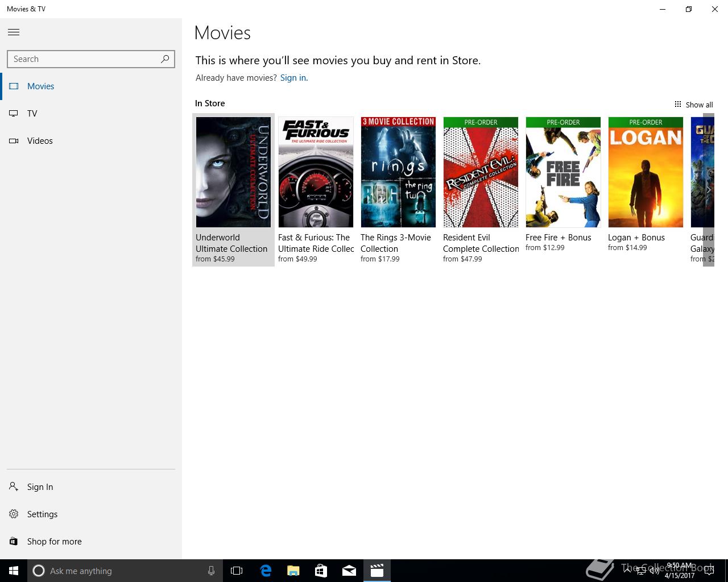The height and width of the screenshot is (582, 728).
Task: Click Show all in the In Store section
Action: point(693,105)
